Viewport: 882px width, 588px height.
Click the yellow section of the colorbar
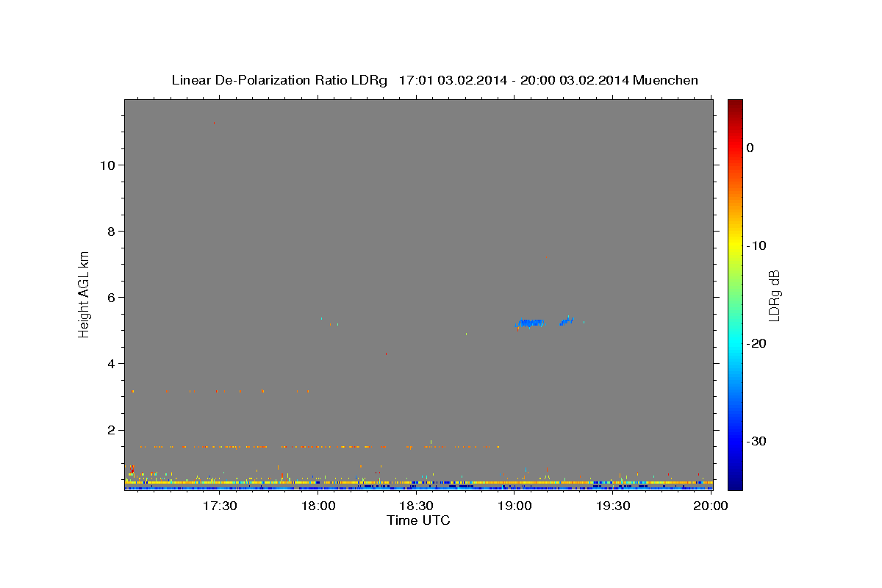(735, 243)
